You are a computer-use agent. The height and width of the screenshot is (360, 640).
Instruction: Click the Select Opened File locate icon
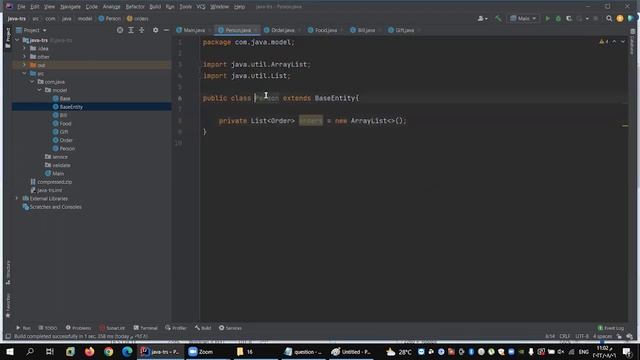pyautogui.click(x=120, y=30)
